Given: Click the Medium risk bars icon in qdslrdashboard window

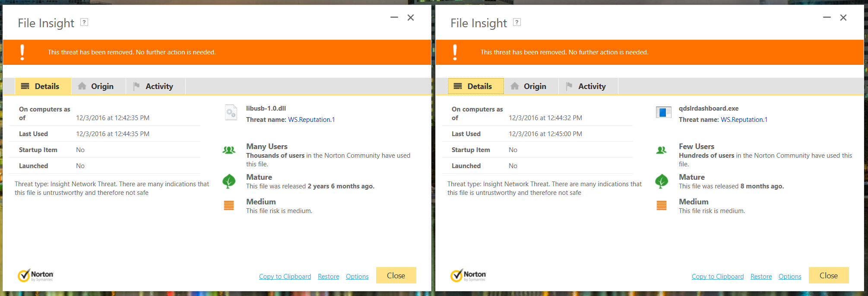Looking at the screenshot, I should (x=662, y=205).
